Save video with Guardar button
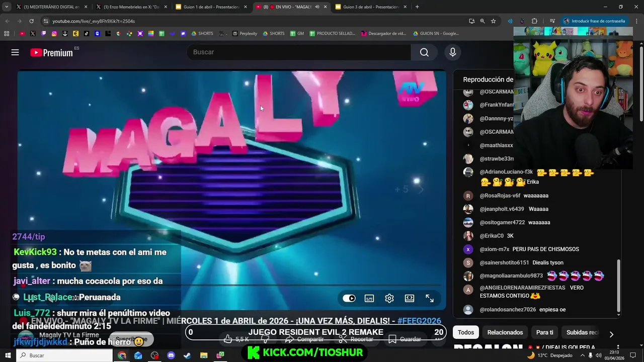The height and width of the screenshot is (362, 644). pos(405,339)
